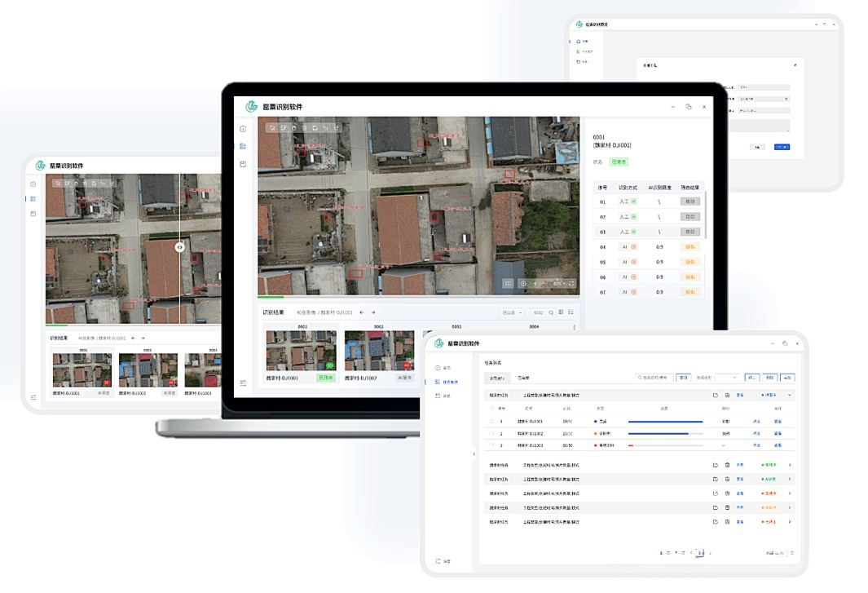Click the image comparison slider handle
Image resolution: width=868 pixels, height=593 pixels.
(180, 247)
